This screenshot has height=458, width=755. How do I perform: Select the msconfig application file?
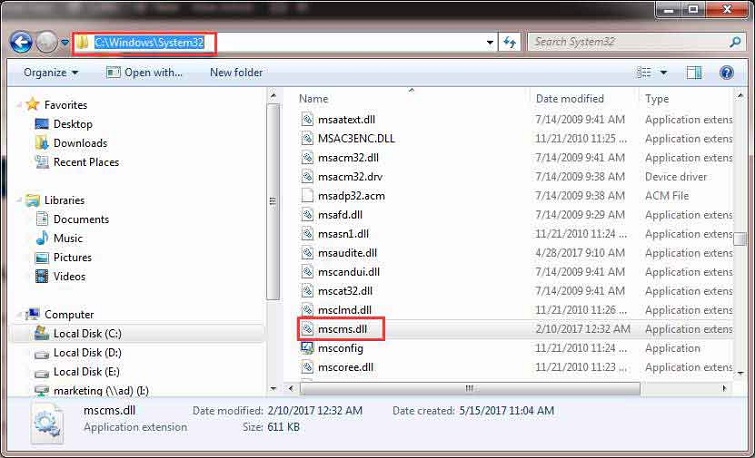point(340,348)
